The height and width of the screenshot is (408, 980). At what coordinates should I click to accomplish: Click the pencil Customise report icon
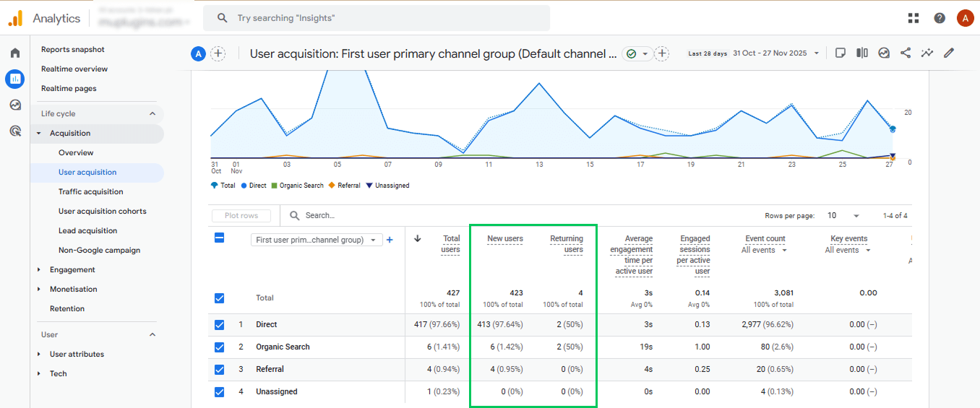click(x=949, y=53)
